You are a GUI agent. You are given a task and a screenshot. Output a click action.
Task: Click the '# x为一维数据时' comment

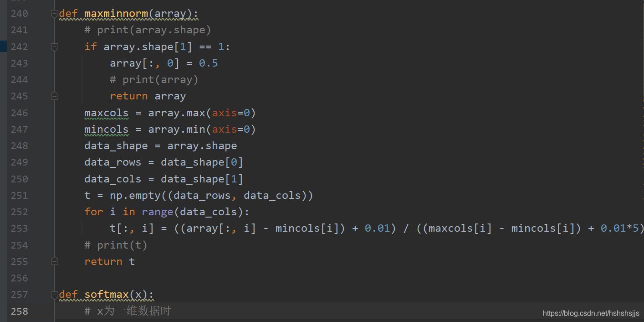click(x=128, y=311)
